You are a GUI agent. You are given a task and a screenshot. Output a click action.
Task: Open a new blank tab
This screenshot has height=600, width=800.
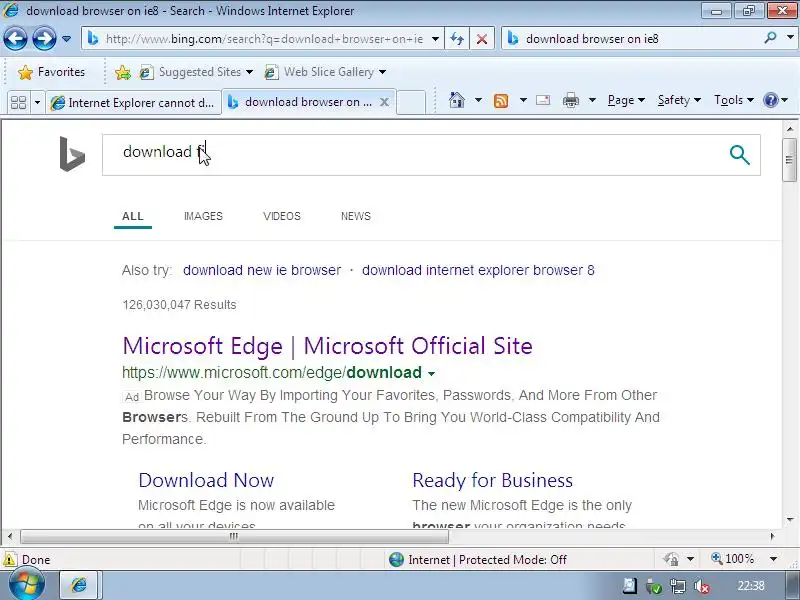[x=411, y=102]
